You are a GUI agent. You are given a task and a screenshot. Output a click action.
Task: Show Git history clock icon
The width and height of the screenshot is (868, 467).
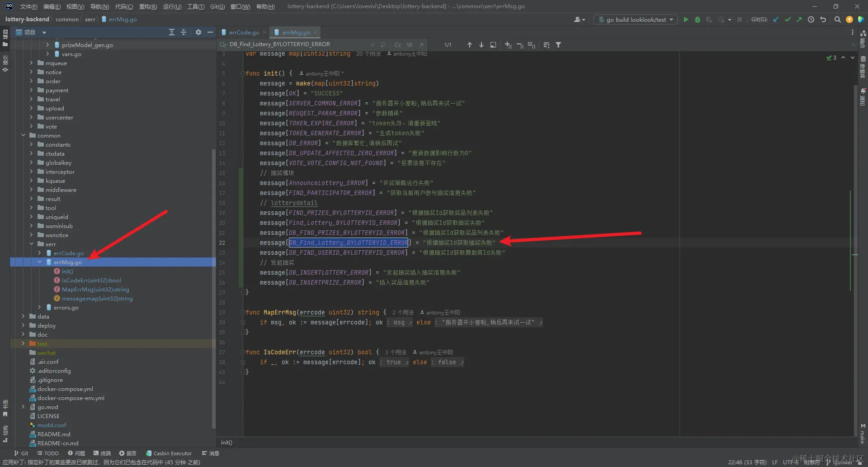point(811,19)
